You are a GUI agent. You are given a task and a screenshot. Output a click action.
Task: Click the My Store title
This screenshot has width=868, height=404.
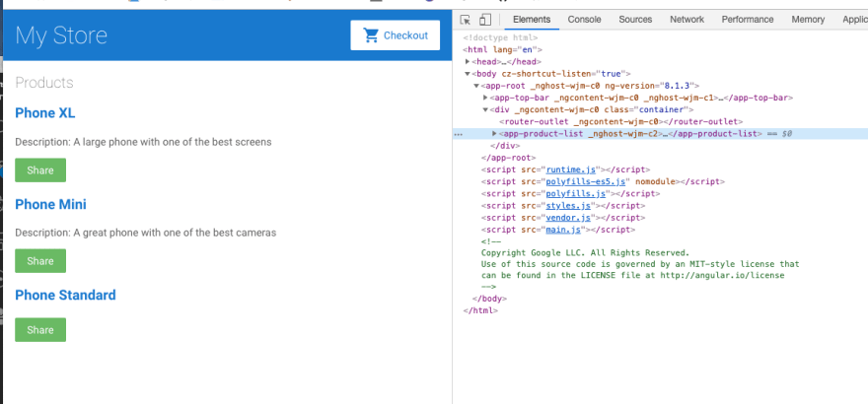point(61,35)
